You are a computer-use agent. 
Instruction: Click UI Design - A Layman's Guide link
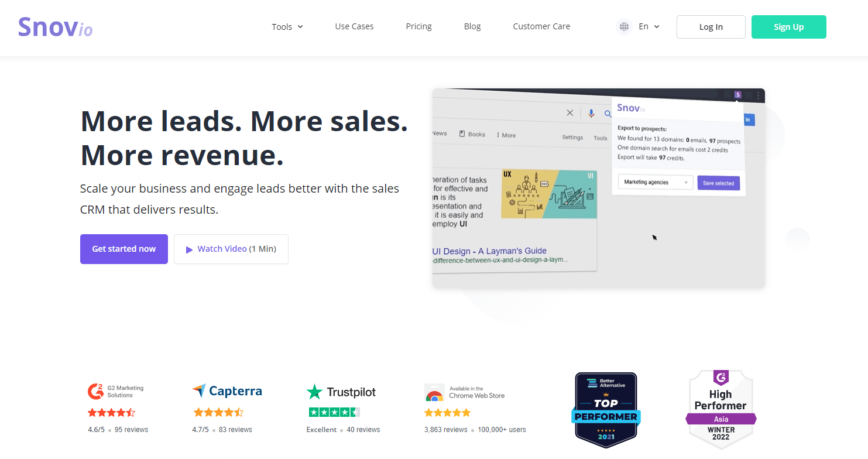(489, 251)
